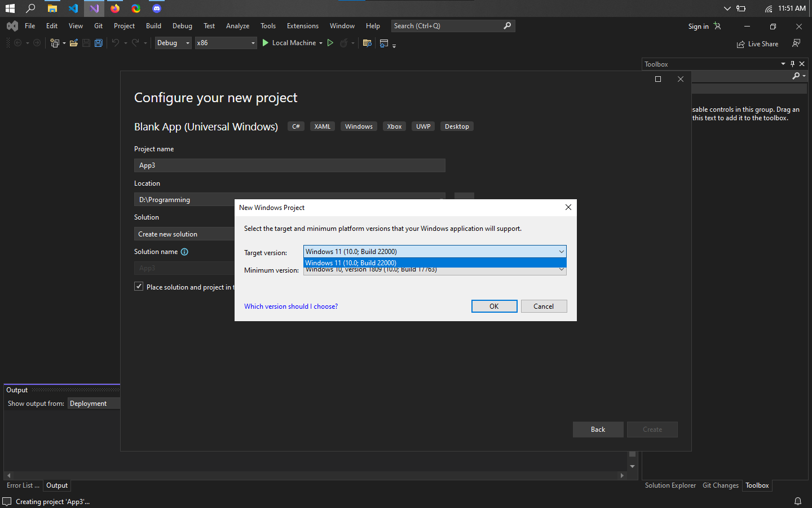Switch to the Git Changes tab
The image size is (812, 508).
(x=721, y=485)
